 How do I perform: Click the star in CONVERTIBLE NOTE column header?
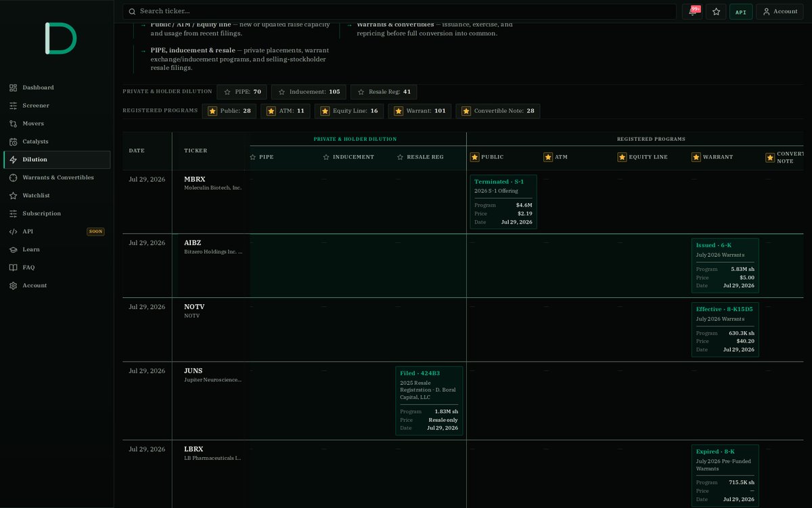(770, 157)
